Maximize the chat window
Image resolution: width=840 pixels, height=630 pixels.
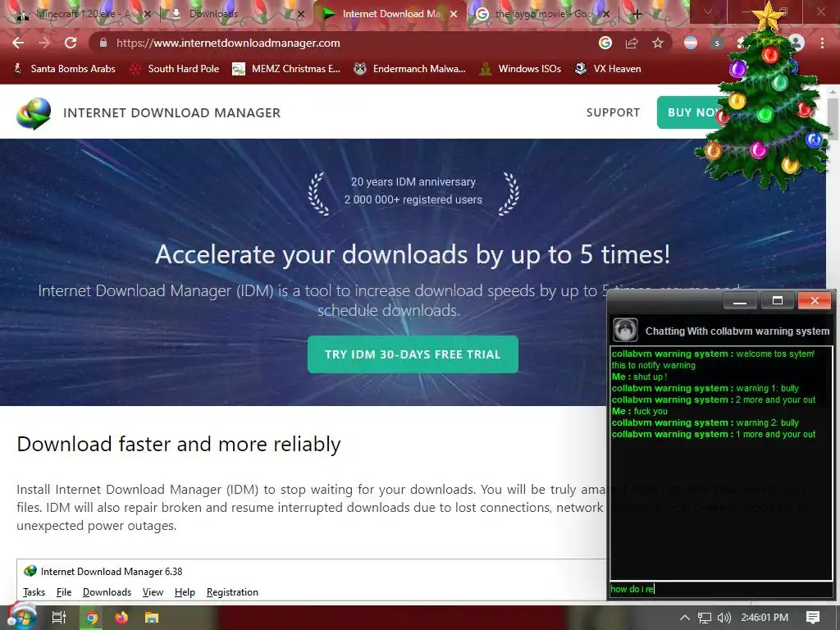point(778,300)
